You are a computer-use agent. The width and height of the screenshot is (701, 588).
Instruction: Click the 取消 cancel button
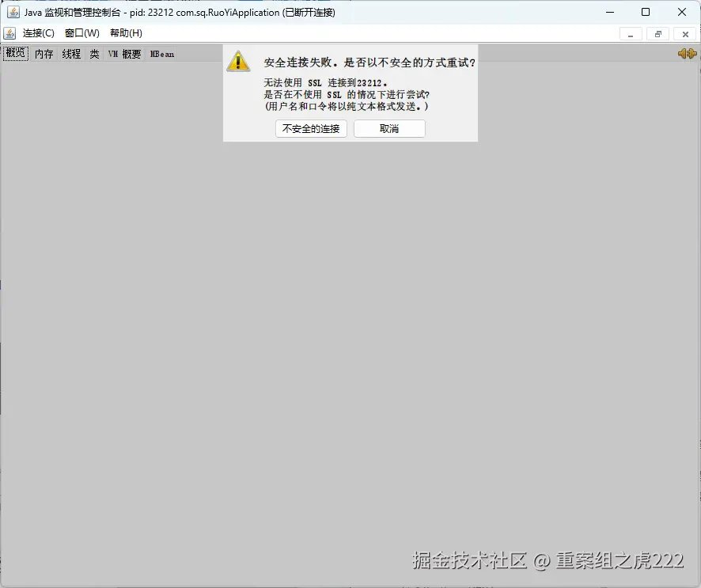[x=388, y=128]
